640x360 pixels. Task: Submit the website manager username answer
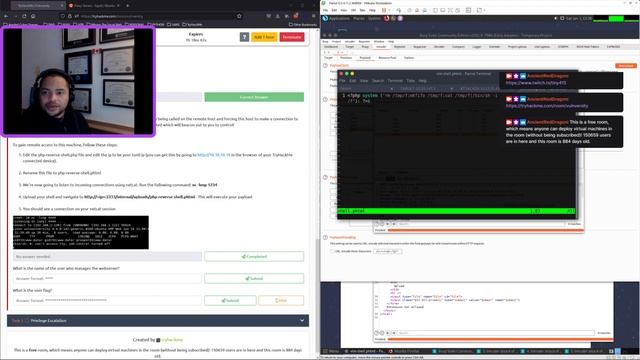tap(254, 278)
